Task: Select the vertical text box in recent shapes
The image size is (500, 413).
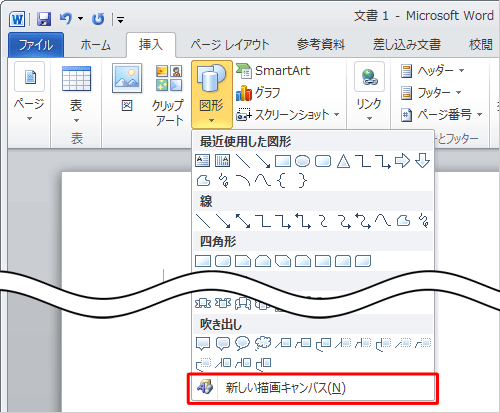Action: [222, 161]
